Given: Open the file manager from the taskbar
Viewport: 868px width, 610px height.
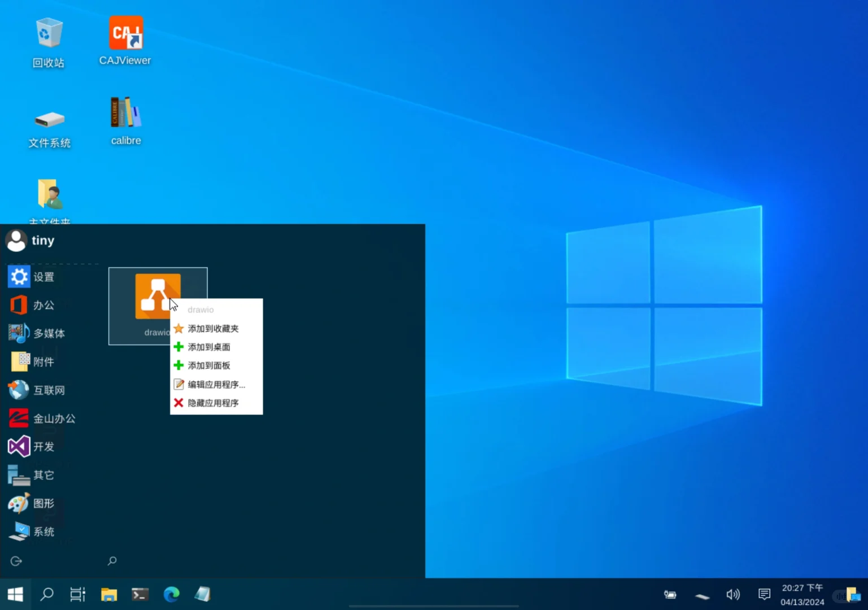Looking at the screenshot, I should point(109,594).
